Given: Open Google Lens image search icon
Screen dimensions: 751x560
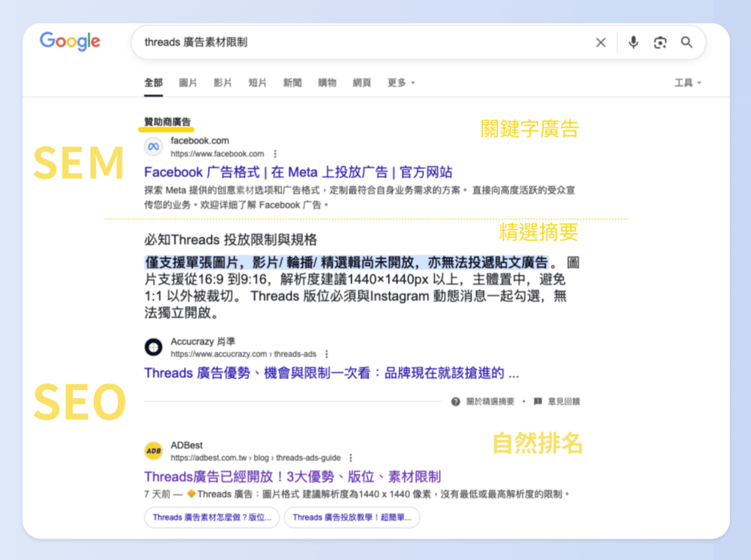Looking at the screenshot, I should [660, 43].
